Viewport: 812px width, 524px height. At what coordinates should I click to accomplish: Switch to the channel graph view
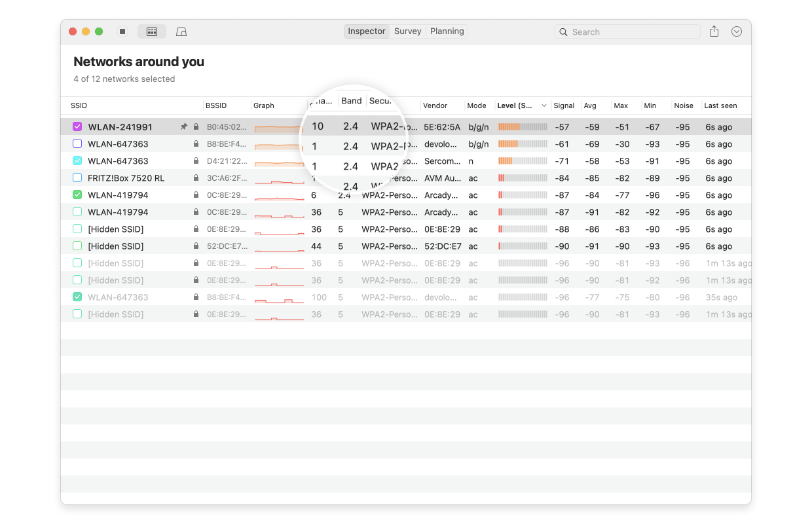pyautogui.click(x=181, y=31)
